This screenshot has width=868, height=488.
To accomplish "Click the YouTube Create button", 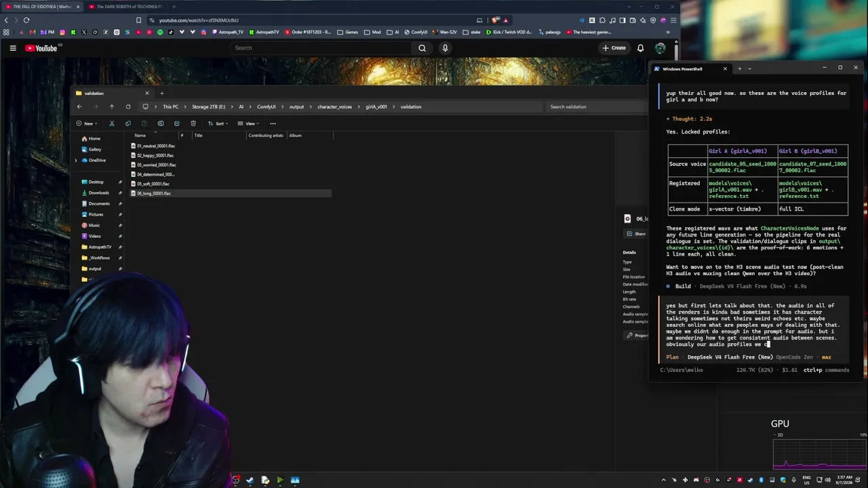I will [614, 48].
